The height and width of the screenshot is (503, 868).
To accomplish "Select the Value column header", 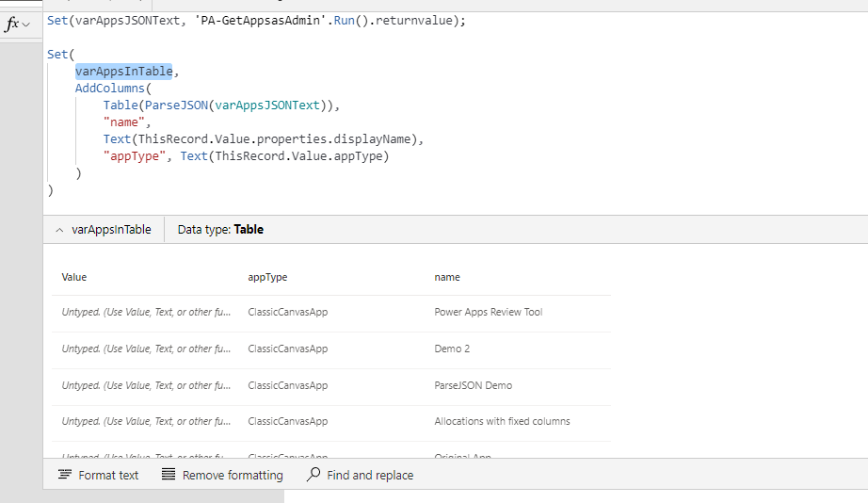I will point(74,277).
